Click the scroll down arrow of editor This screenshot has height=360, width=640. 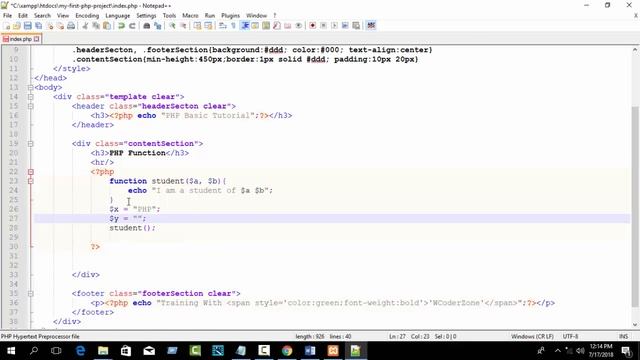pyautogui.click(x=635, y=325)
